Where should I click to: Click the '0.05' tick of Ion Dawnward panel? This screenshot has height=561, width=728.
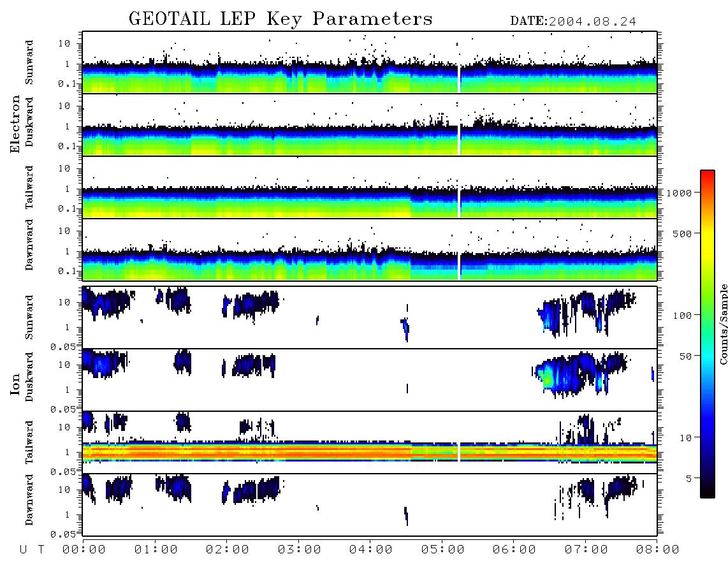click(x=62, y=534)
